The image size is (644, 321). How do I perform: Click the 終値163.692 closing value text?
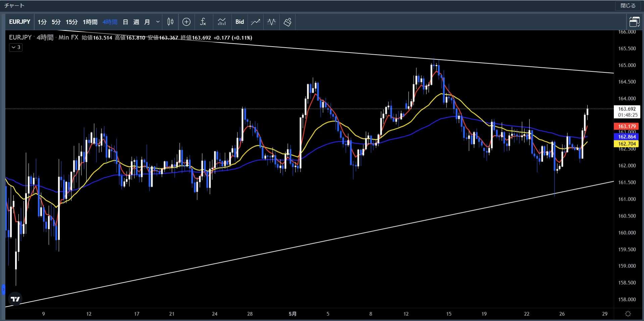tap(196, 38)
